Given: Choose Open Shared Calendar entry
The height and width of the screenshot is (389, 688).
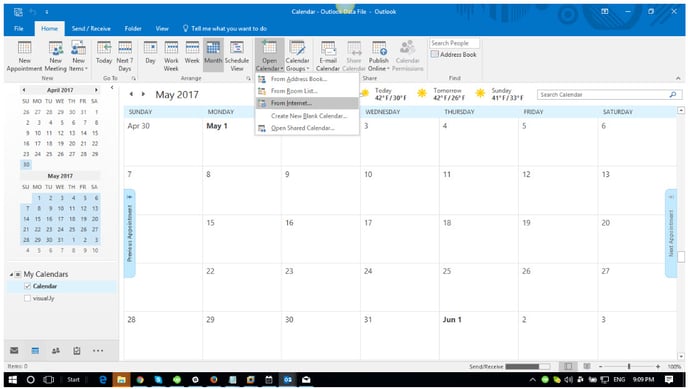Looking at the screenshot, I should click(307, 128).
